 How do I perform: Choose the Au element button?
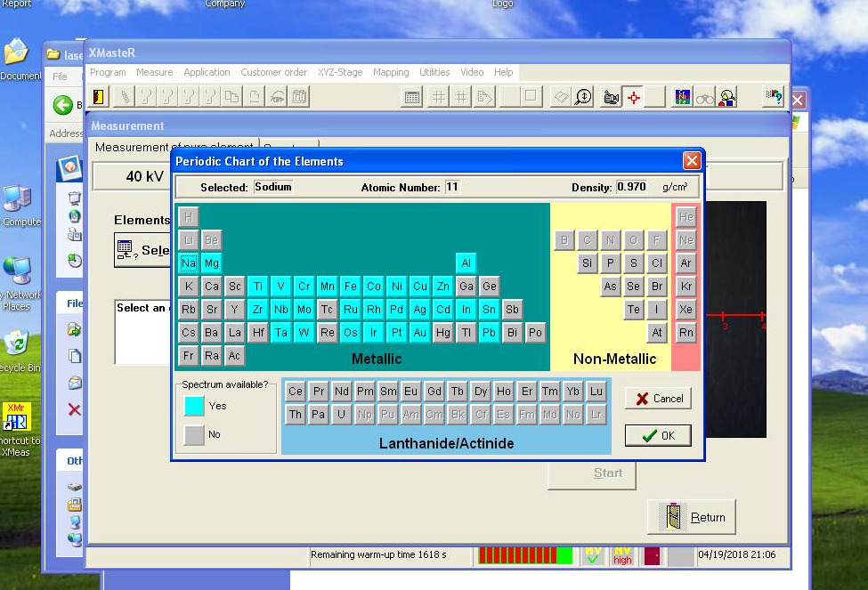click(420, 333)
